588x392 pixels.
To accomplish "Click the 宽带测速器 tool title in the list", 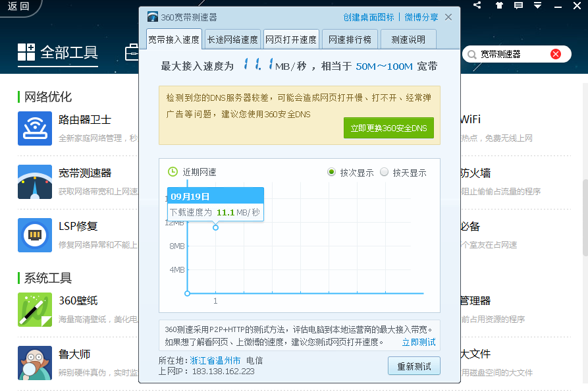I will (85, 173).
